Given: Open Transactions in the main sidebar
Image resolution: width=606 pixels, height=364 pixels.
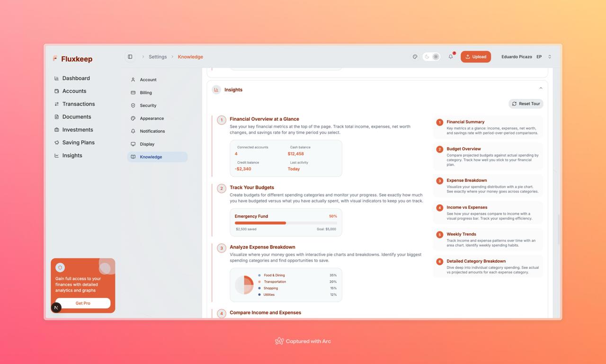Looking at the screenshot, I should (78, 104).
